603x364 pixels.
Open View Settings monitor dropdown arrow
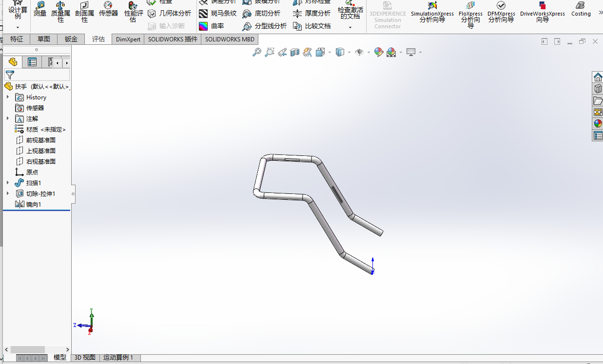(x=420, y=53)
